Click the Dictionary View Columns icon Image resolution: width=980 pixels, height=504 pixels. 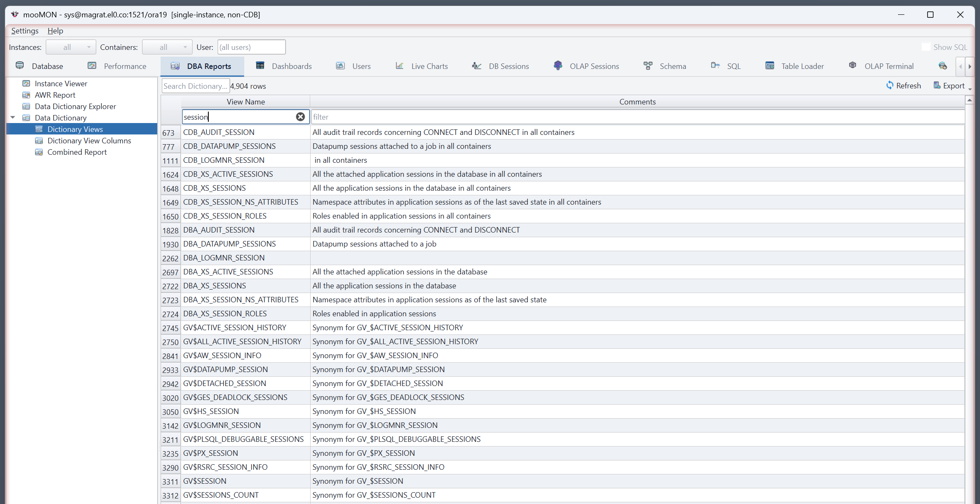pos(39,140)
